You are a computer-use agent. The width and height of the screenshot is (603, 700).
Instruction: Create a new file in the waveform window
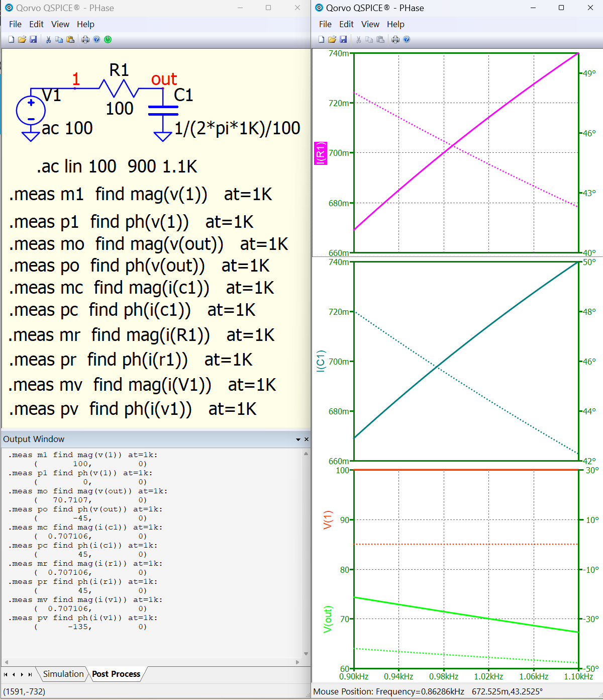point(322,39)
